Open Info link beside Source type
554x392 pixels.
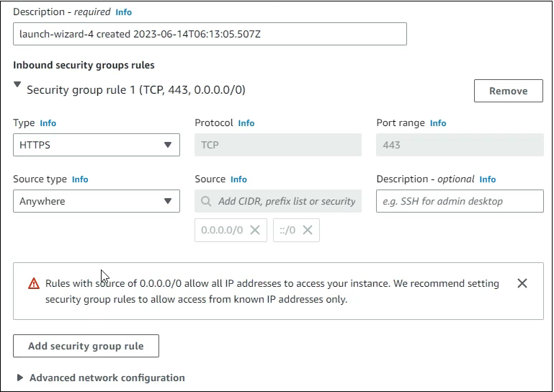point(80,179)
